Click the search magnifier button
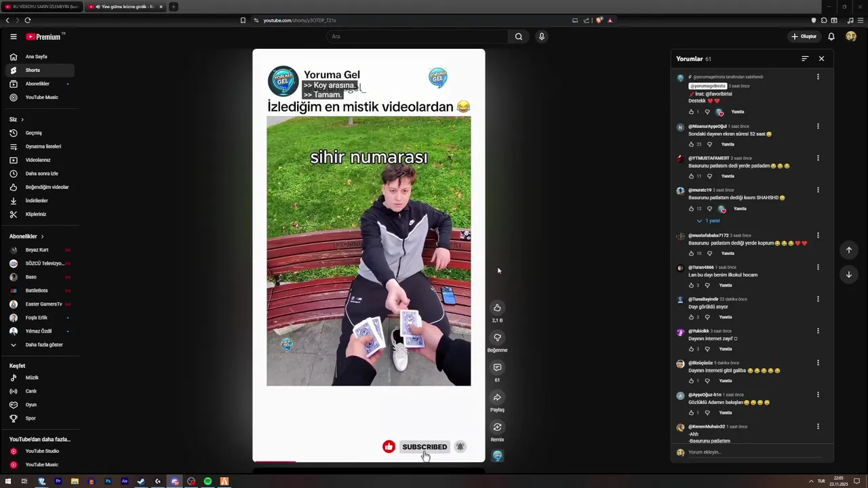This screenshot has height=488, width=868. pos(519,37)
